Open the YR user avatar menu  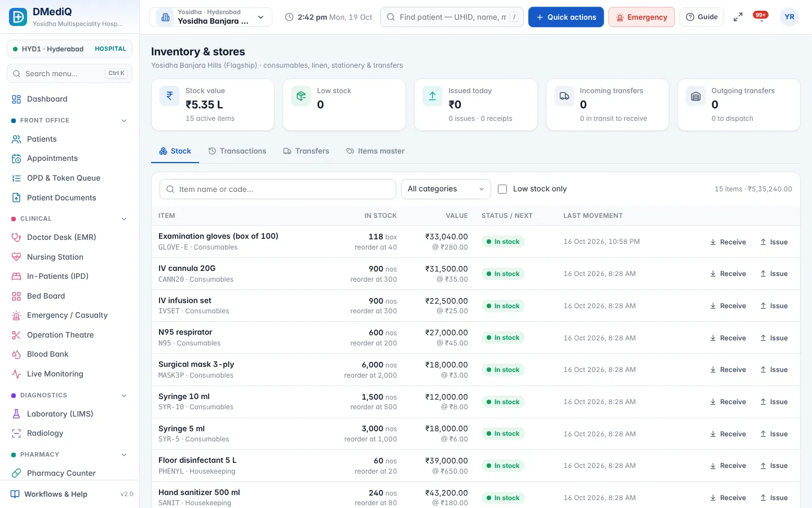coord(789,17)
